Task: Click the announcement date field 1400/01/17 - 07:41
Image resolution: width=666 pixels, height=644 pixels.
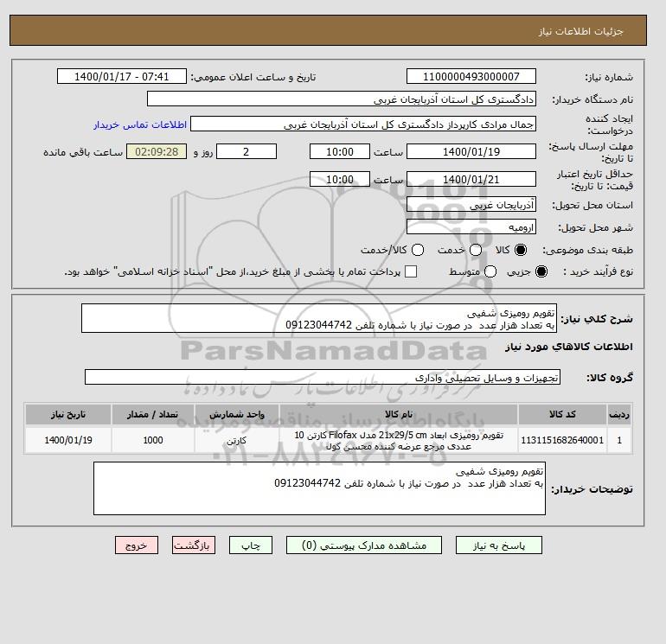Action: pyautogui.click(x=122, y=76)
